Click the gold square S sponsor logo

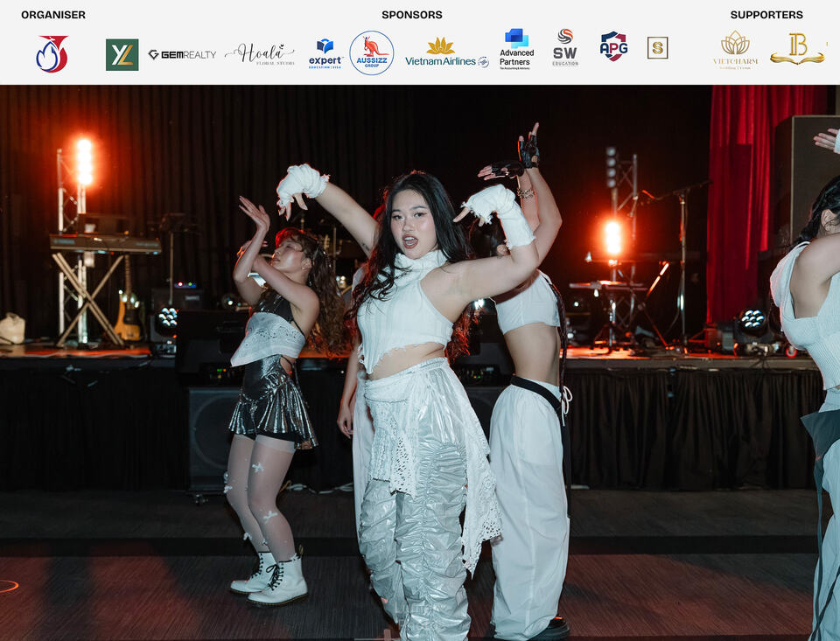(x=657, y=48)
